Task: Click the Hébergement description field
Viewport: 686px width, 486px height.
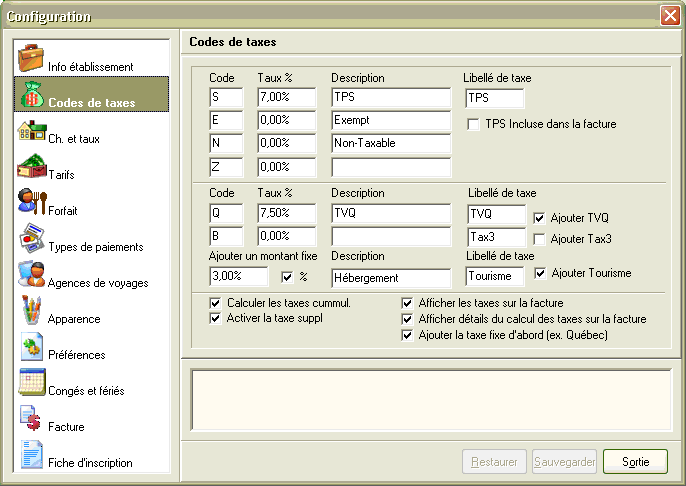Action: [x=392, y=277]
